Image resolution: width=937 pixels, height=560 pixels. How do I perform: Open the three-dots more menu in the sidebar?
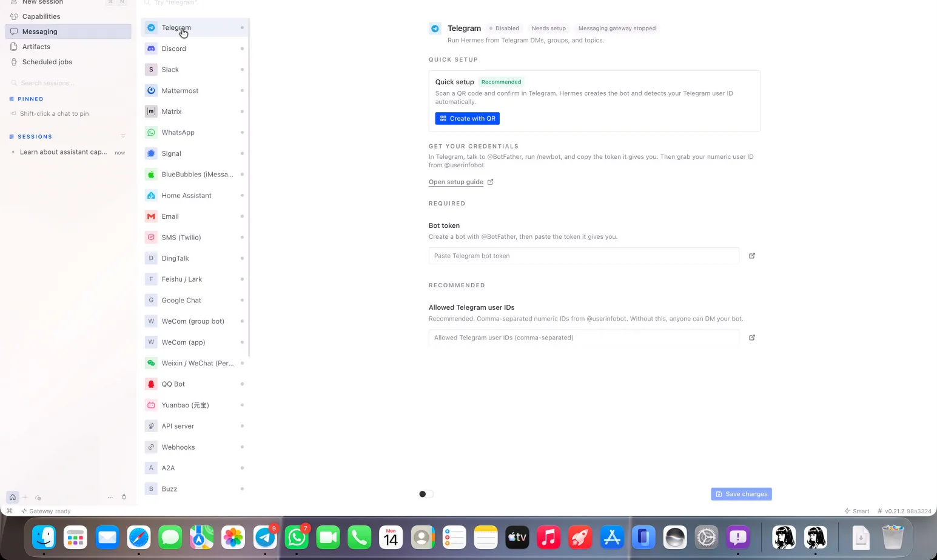click(x=110, y=497)
